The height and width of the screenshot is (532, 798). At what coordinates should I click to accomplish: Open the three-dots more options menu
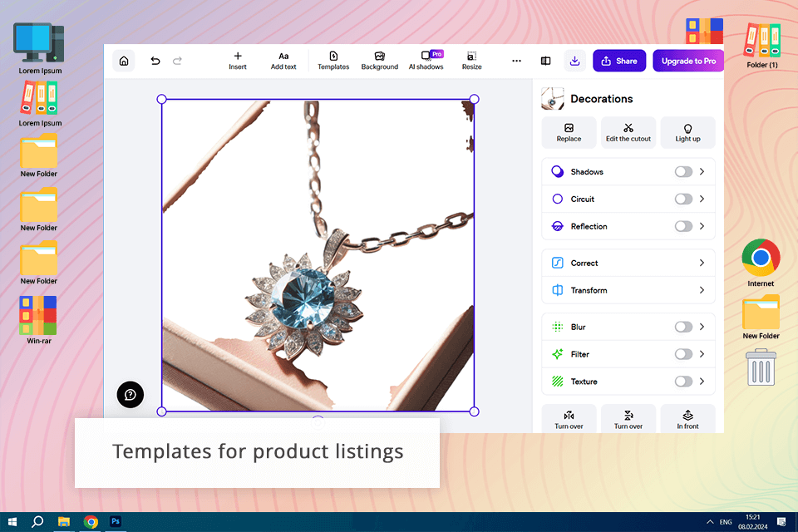coord(516,61)
